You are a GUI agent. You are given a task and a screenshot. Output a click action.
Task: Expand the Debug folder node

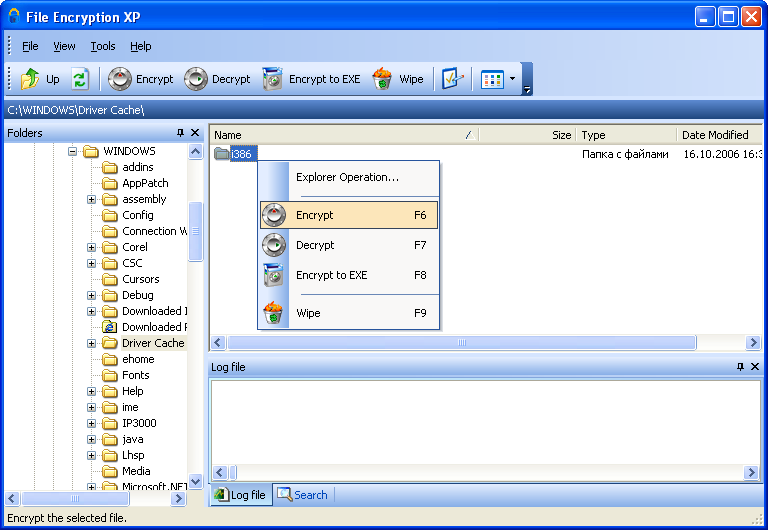point(92,295)
